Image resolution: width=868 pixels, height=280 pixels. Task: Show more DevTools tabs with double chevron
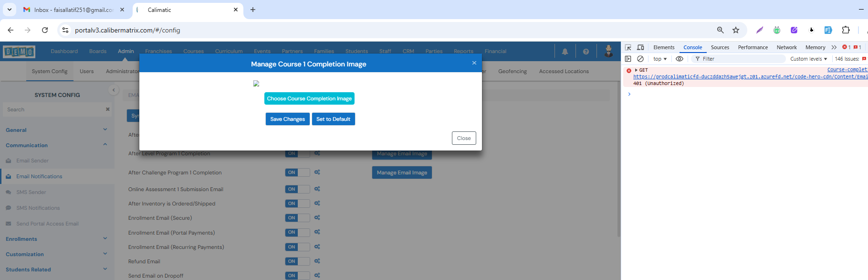point(834,47)
